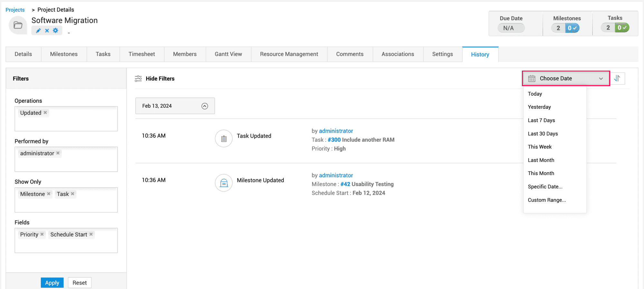The width and height of the screenshot is (644, 289).
Task: Click the X delete icon under Software Migration
Action: [x=47, y=31]
